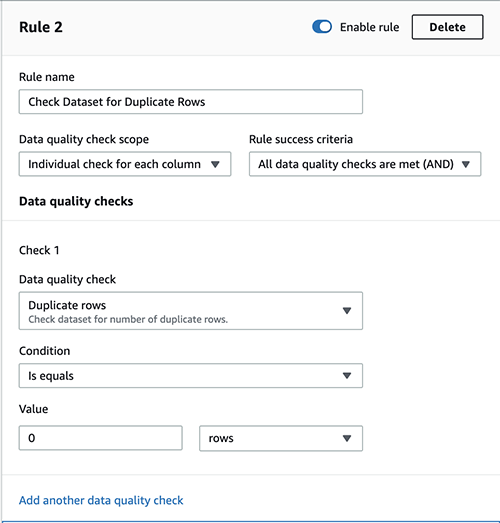This screenshot has height=523, width=500.
Task: Click the Data quality checks section heading
Action: (76, 201)
